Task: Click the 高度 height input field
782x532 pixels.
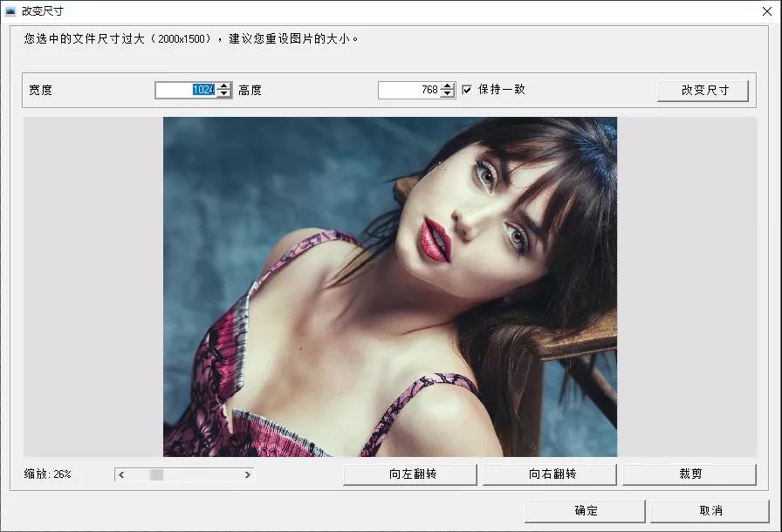Action: click(409, 90)
